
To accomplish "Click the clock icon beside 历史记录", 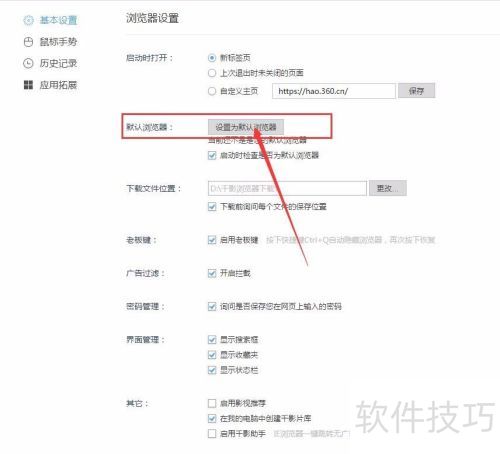I will tap(28, 63).
